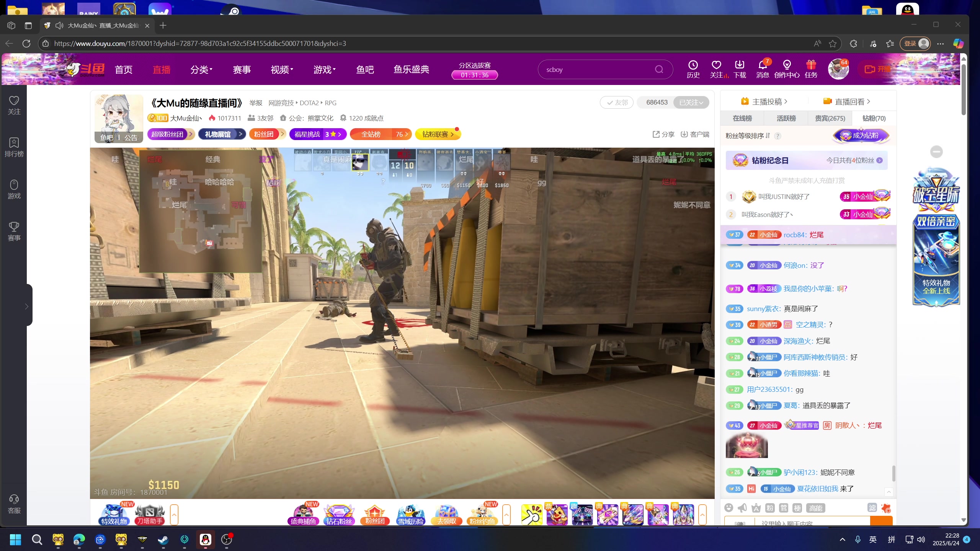
Task: Toggle the 已关注 follow button
Action: [691, 103]
